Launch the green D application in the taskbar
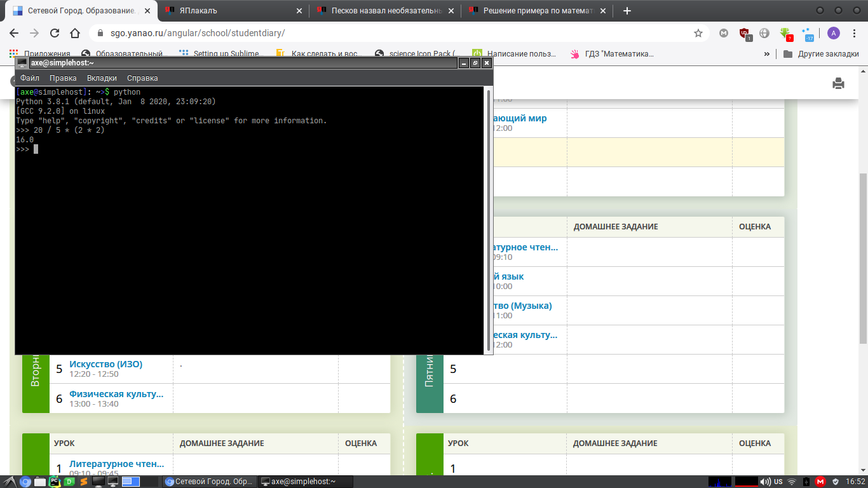 pos(69,482)
